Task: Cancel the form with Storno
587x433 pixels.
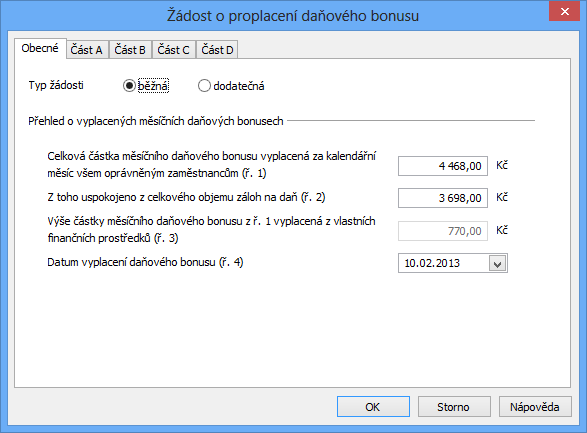Action: [454, 406]
